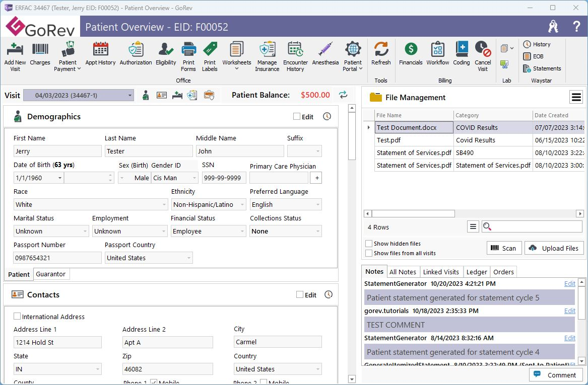
Task: Click the Upload Files button
Action: [554, 248]
